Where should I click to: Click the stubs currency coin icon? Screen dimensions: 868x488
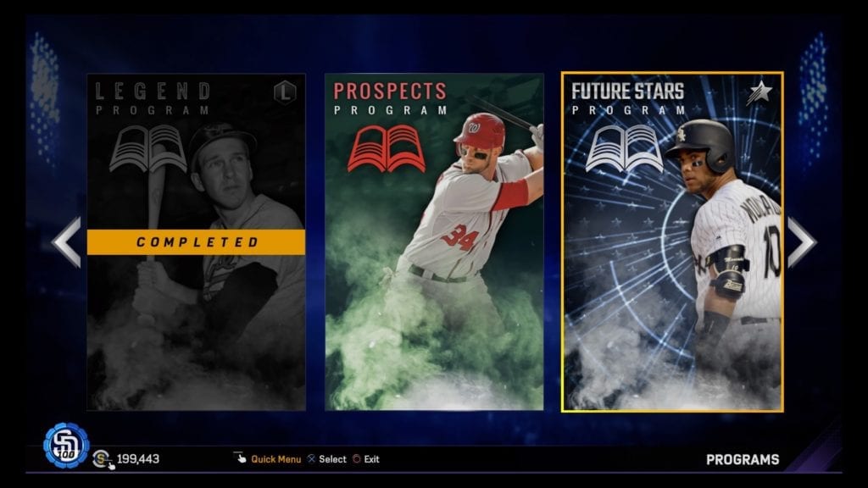point(103,459)
